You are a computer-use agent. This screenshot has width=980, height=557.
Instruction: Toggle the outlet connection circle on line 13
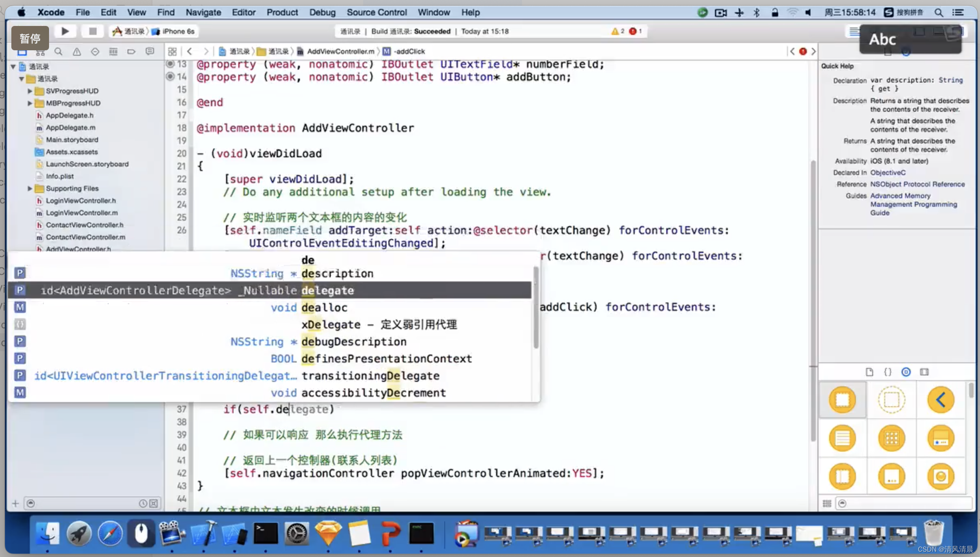click(x=171, y=64)
